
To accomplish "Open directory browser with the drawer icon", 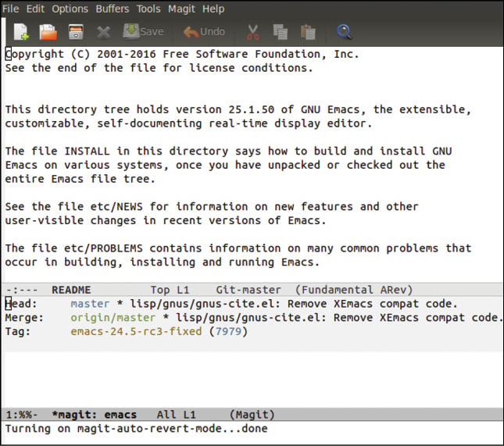I will (x=75, y=32).
